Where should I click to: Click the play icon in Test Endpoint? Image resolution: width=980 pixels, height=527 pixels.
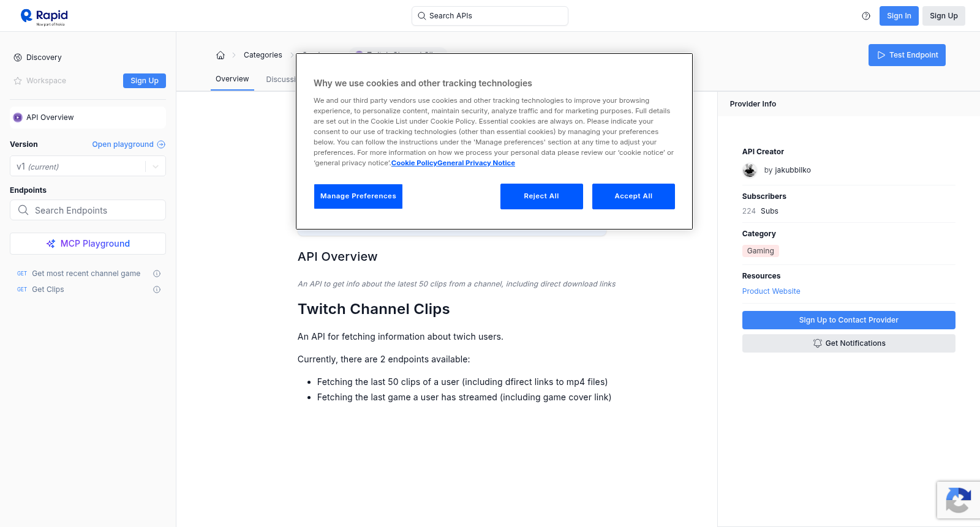click(881, 55)
